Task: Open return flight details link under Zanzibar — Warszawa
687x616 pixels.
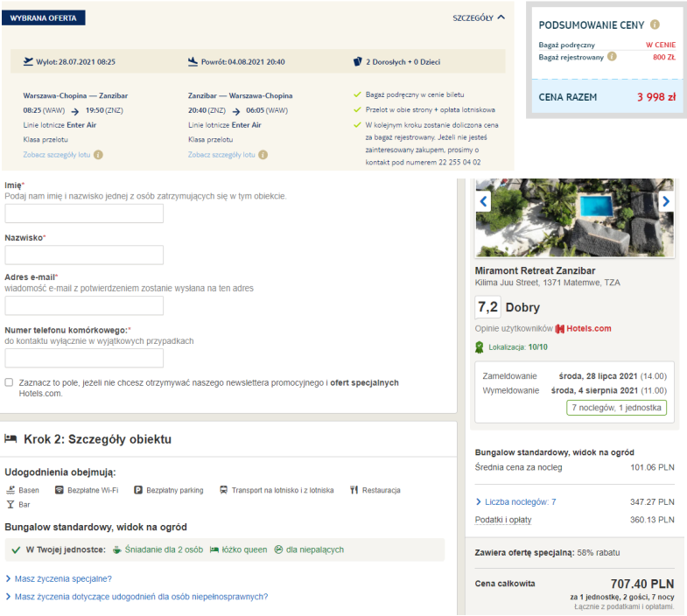Action: [221, 155]
